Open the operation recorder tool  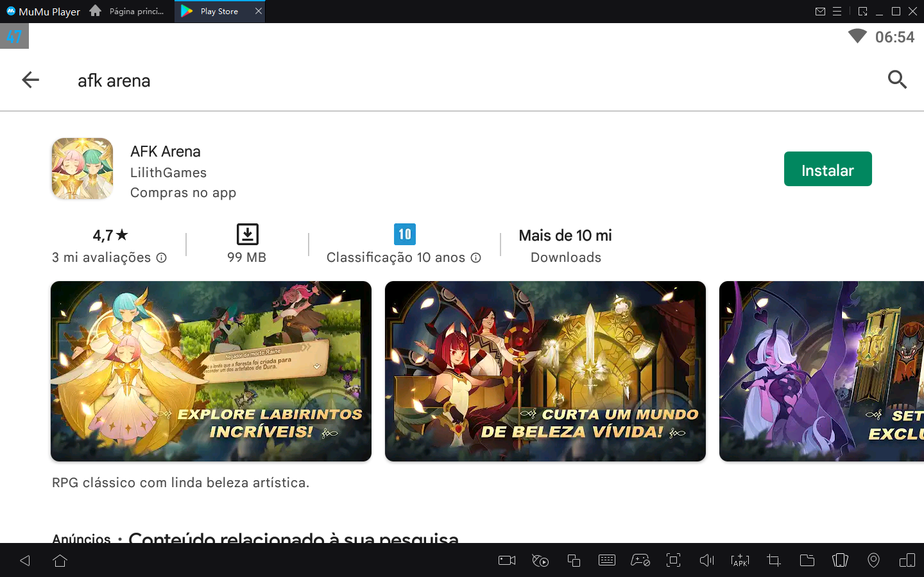click(540, 560)
